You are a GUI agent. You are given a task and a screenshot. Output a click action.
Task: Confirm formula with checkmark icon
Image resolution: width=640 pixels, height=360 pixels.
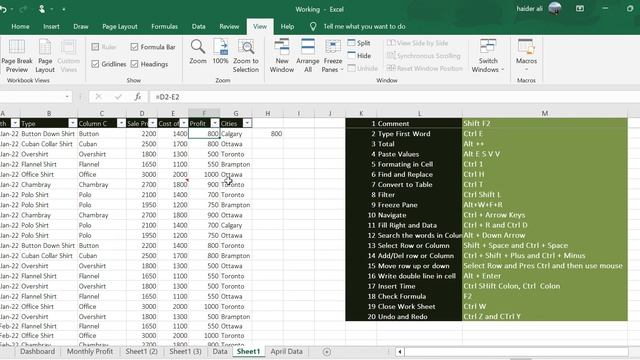[x=118, y=97]
